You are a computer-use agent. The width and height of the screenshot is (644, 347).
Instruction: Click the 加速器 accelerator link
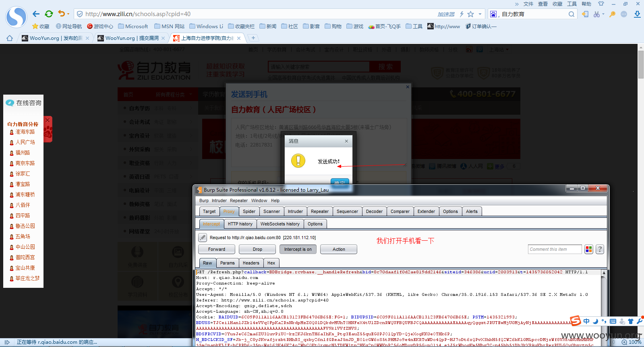click(446, 14)
